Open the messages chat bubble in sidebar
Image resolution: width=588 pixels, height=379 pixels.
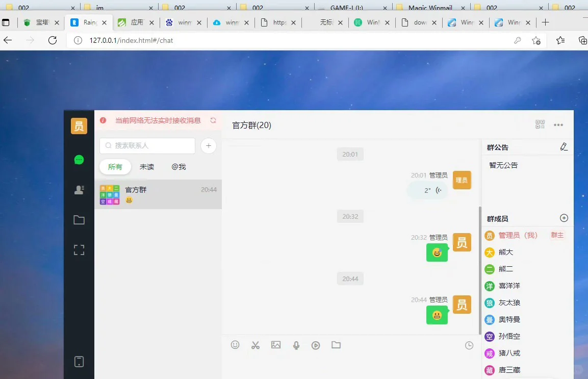pyautogui.click(x=79, y=160)
